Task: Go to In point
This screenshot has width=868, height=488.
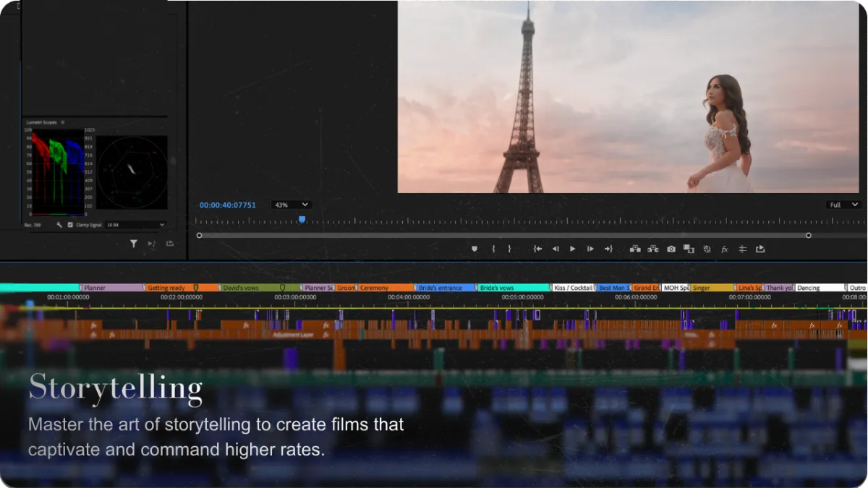Action: [537, 249]
